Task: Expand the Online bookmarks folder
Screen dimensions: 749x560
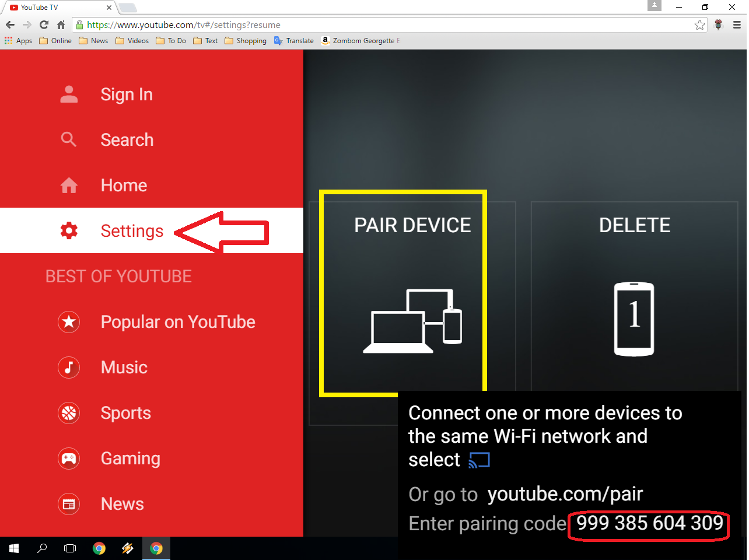Action: [x=55, y=41]
